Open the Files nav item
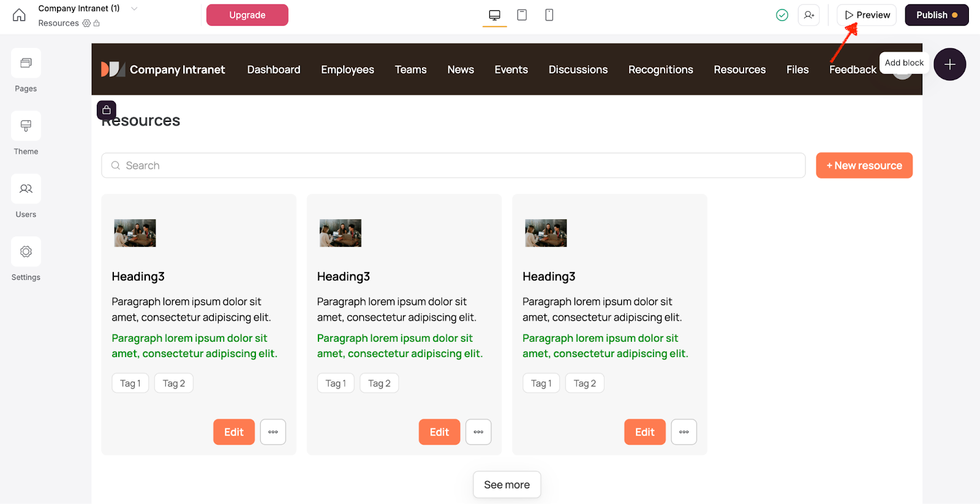980x504 pixels. click(797, 70)
